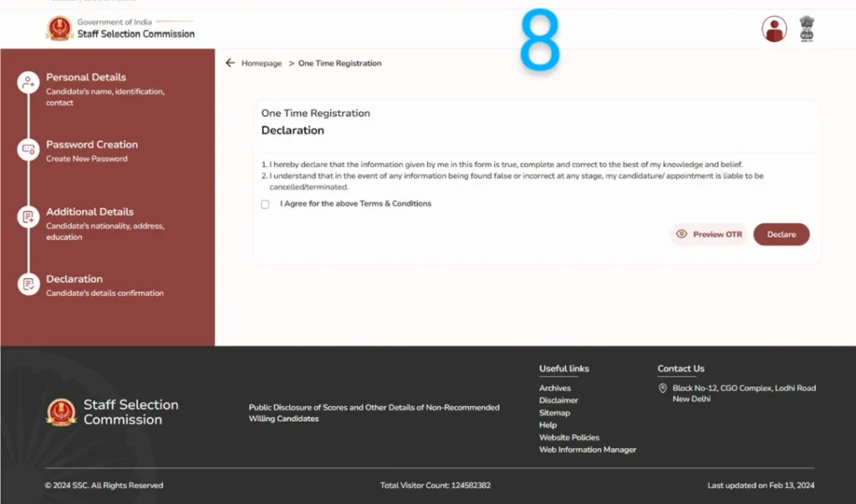
Task: Select the Additional Details step icon
Action: pyautogui.click(x=28, y=216)
